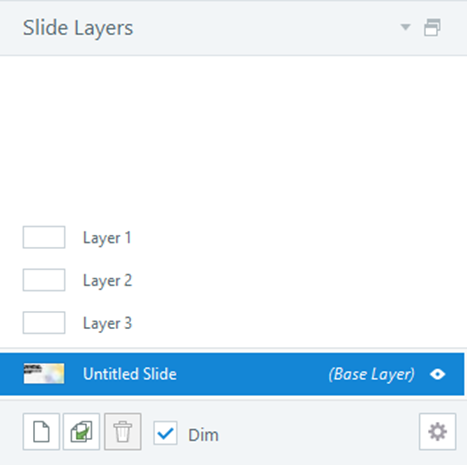Viewport: 467px width, 465px height.
Task: Select Layer 3 in the list
Action: tap(232, 323)
